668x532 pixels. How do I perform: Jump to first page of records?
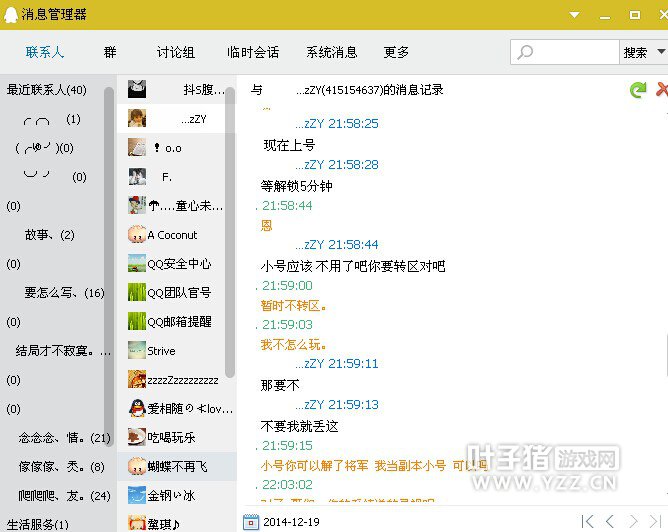(x=588, y=521)
